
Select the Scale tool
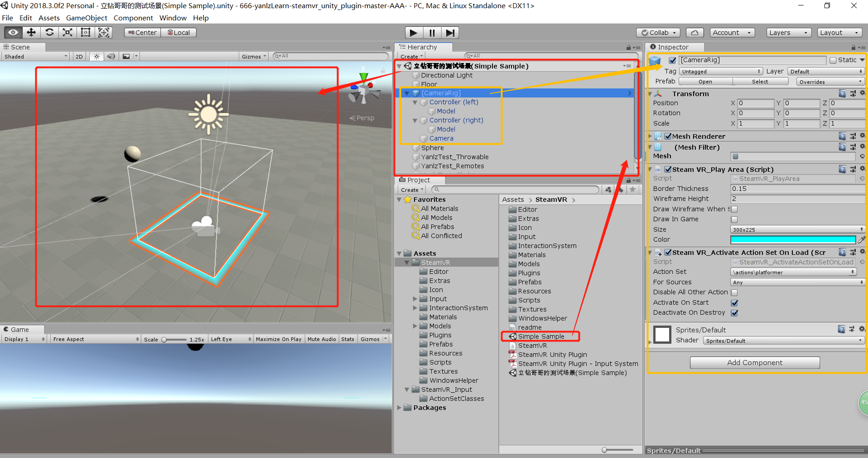67,32
